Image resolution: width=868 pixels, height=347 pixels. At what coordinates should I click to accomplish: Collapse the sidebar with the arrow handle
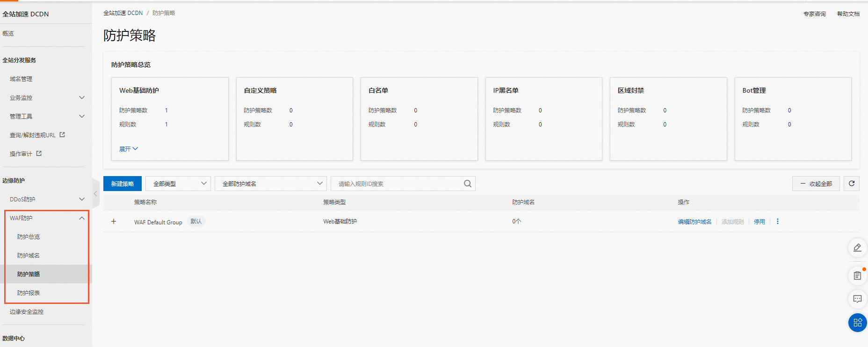click(95, 193)
